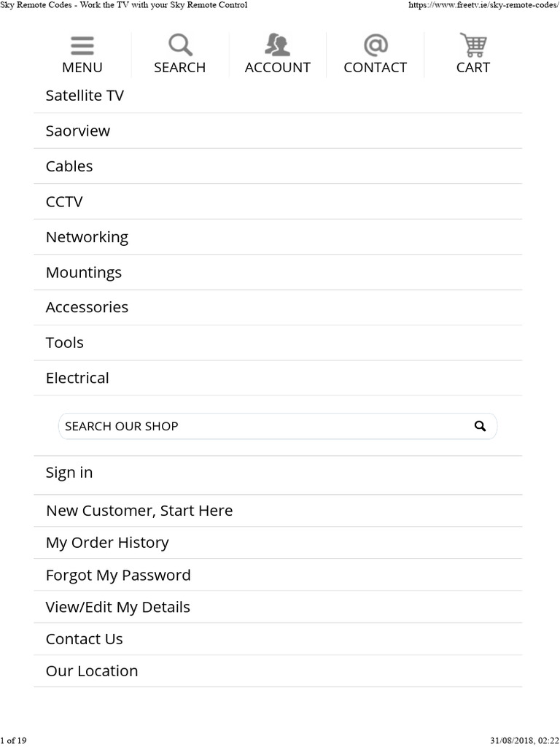This screenshot has height=747, width=560.
Task: Open the Tools category
Action: point(65,343)
